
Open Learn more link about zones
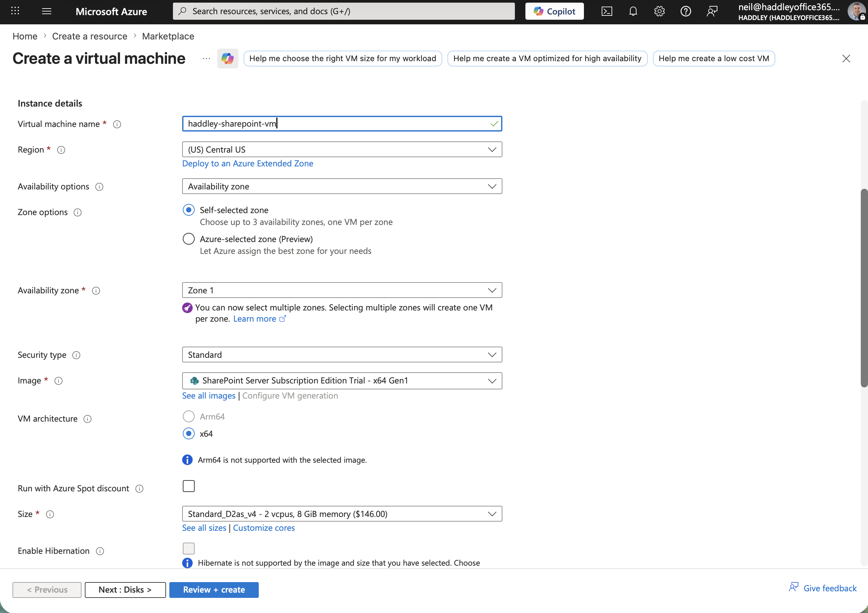[254, 319]
